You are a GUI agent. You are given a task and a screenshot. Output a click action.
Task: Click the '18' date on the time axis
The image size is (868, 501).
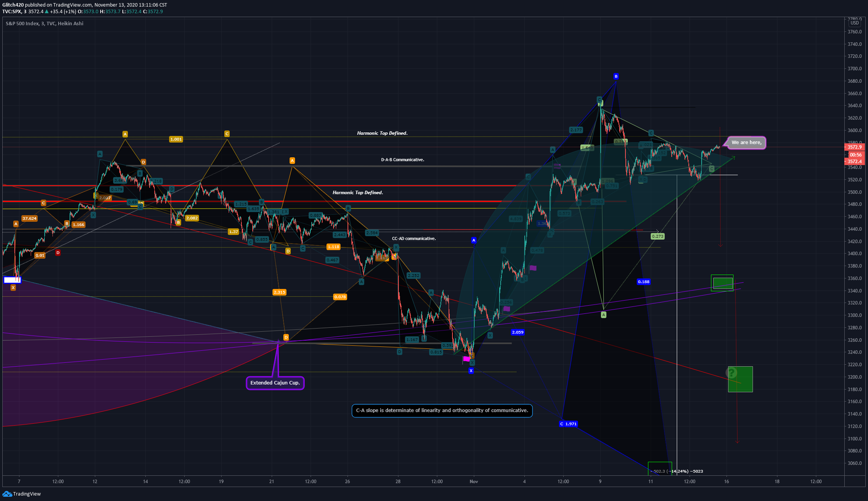coord(777,482)
